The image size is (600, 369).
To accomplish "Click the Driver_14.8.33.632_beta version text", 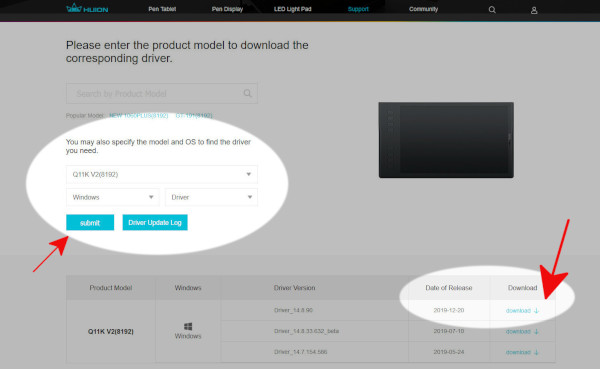I will coord(307,331).
